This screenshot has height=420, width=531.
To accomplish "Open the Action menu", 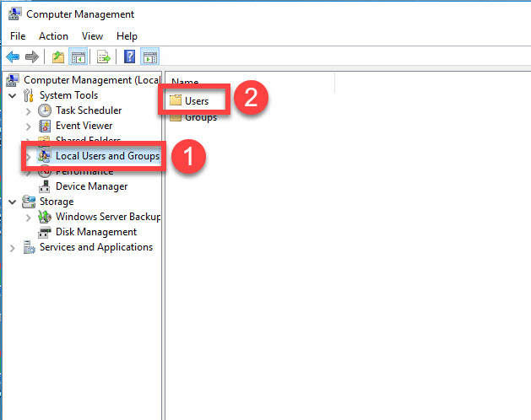I will (53, 36).
